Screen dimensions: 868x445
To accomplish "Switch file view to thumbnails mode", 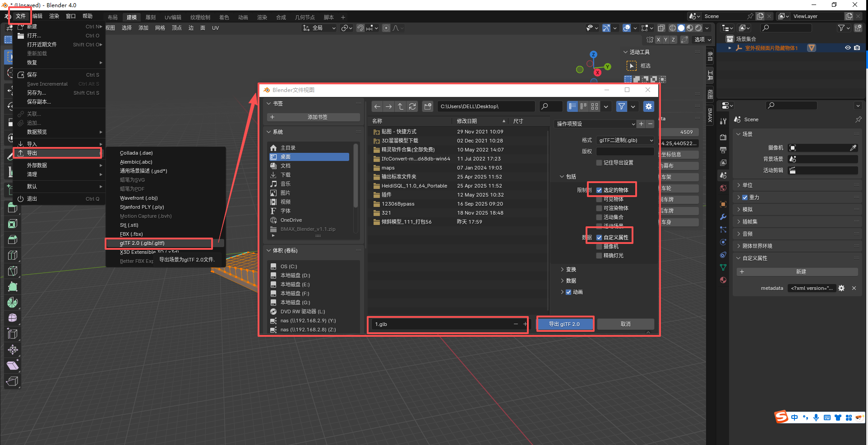I will coord(595,106).
